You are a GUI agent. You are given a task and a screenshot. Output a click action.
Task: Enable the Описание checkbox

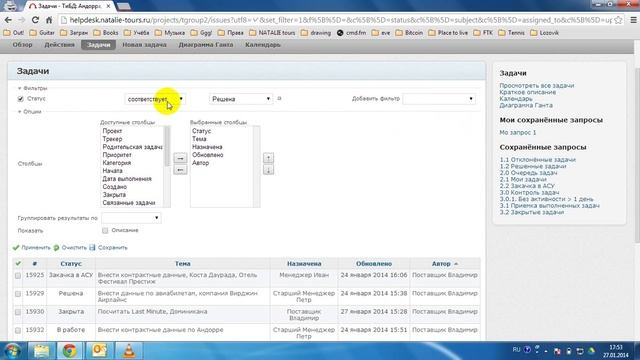pos(105,231)
